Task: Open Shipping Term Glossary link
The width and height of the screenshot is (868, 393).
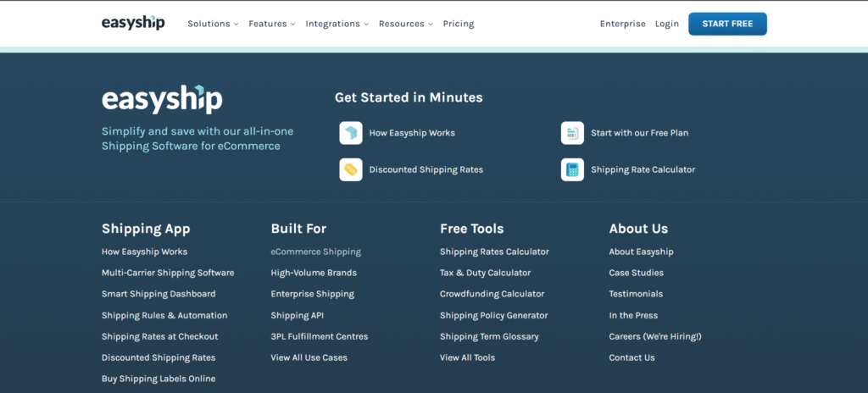Action: pyautogui.click(x=489, y=336)
